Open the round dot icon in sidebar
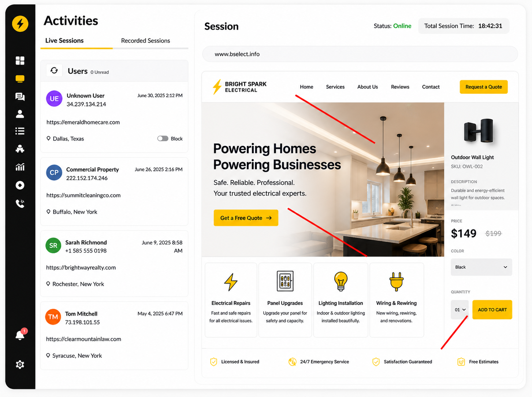This screenshot has width=532, height=397. [20, 185]
